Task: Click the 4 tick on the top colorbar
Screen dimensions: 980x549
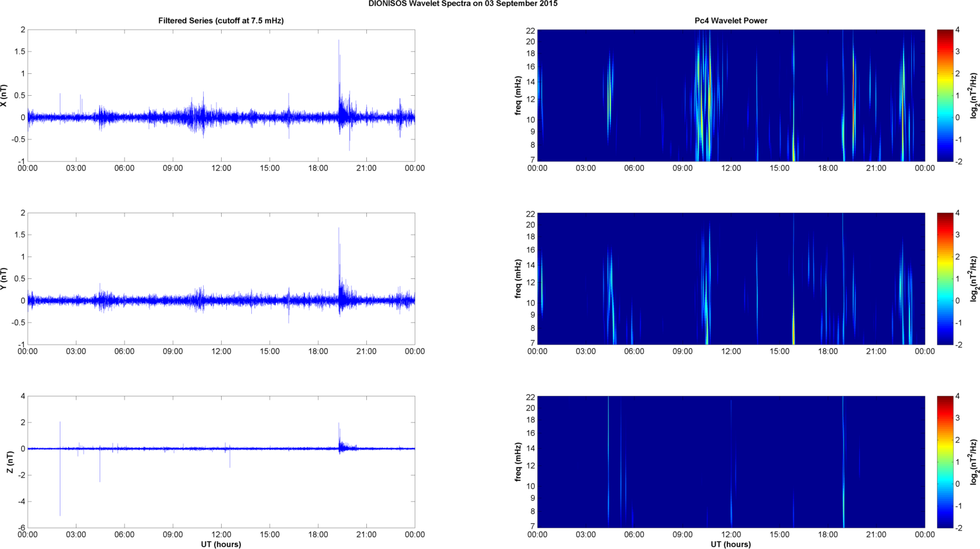Action: coord(958,30)
